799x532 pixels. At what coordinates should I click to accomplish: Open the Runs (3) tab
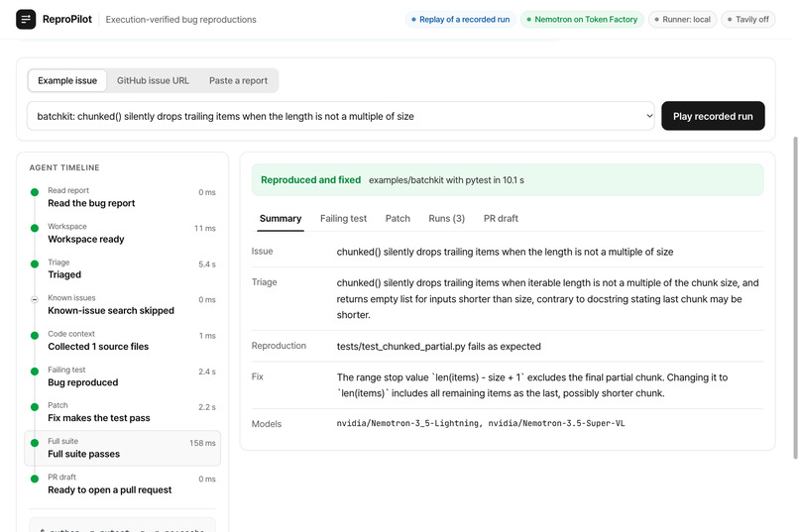tap(446, 219)
